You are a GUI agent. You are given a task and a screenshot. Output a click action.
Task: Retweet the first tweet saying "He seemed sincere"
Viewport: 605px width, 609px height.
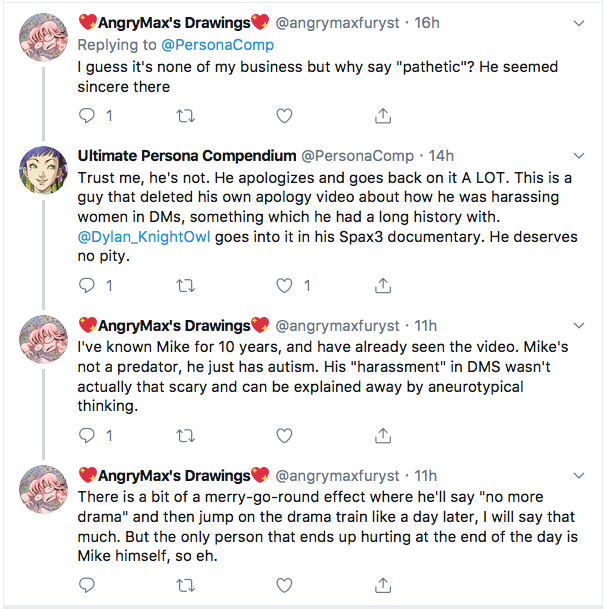click(x=186, y=116)
